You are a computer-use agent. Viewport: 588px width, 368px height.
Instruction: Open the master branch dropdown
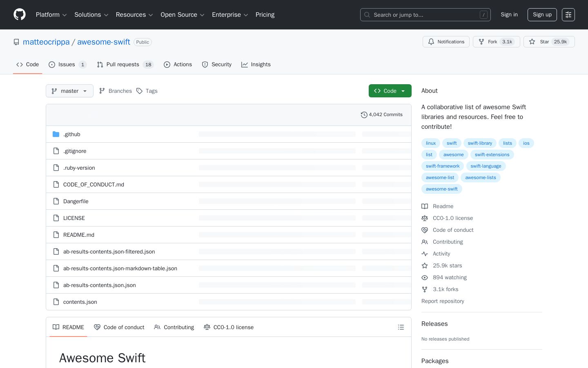point(69,91)
